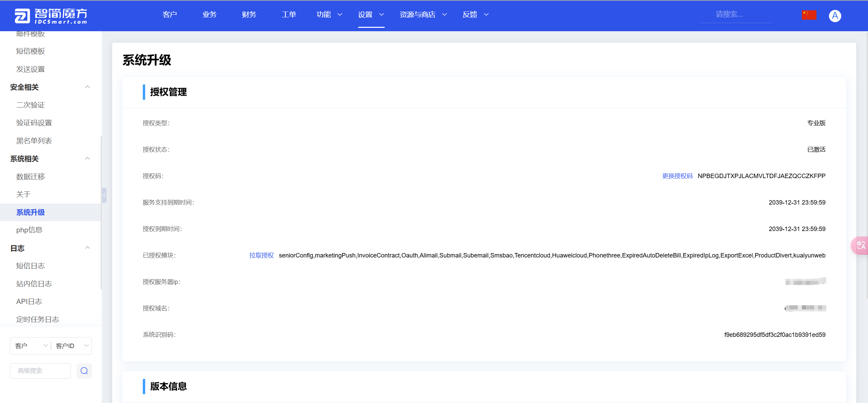This screenshot has height=403, width=868.
Task: Click the top 请搜索 search box
Action: tap(735, 15)
